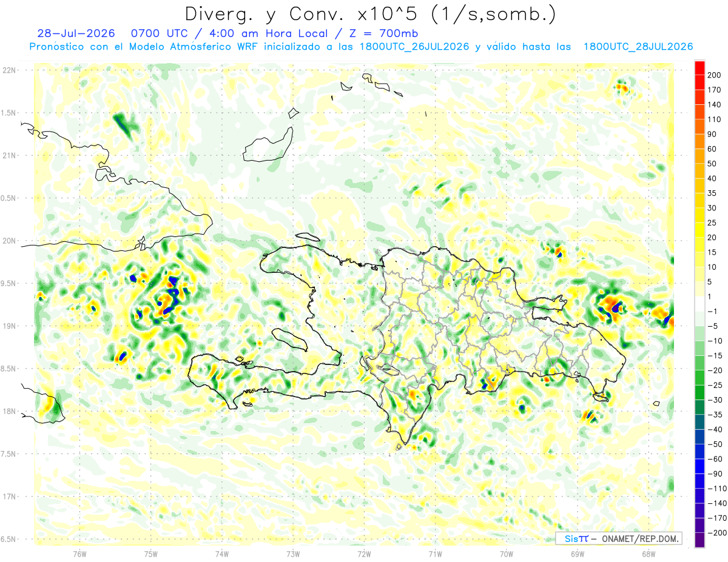Pick the white swatch between 1 and -1
The height and width of the screenshot is (562, 728).
tap(699, 304)
